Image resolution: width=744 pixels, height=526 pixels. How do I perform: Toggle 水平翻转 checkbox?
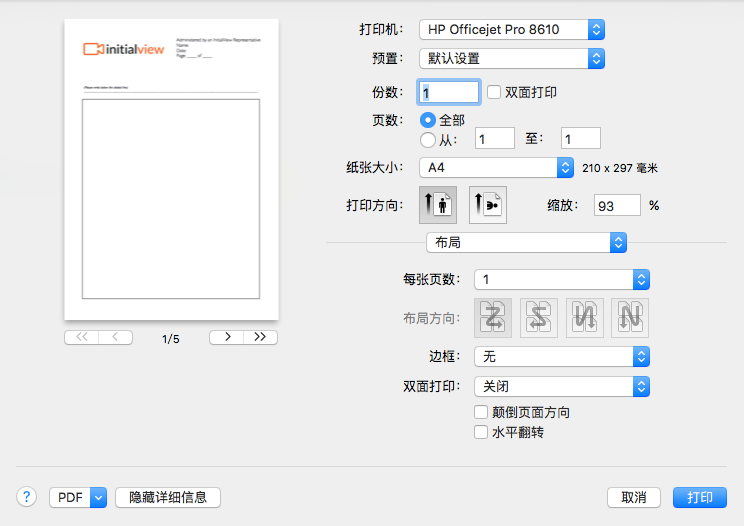[480, 432]
